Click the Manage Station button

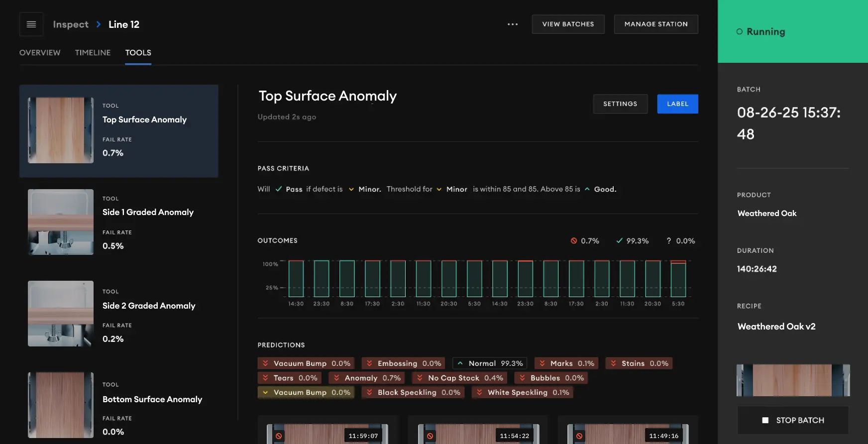(x=656, y=24)
